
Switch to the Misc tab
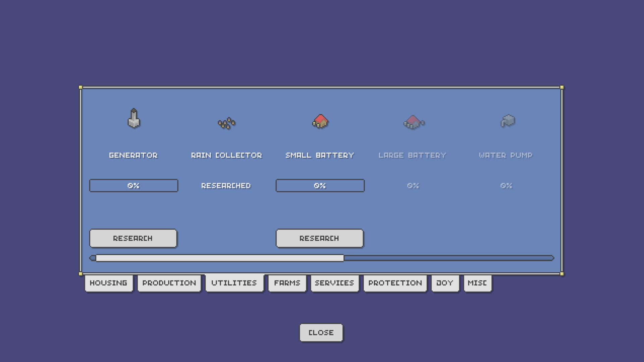[477, 283]
